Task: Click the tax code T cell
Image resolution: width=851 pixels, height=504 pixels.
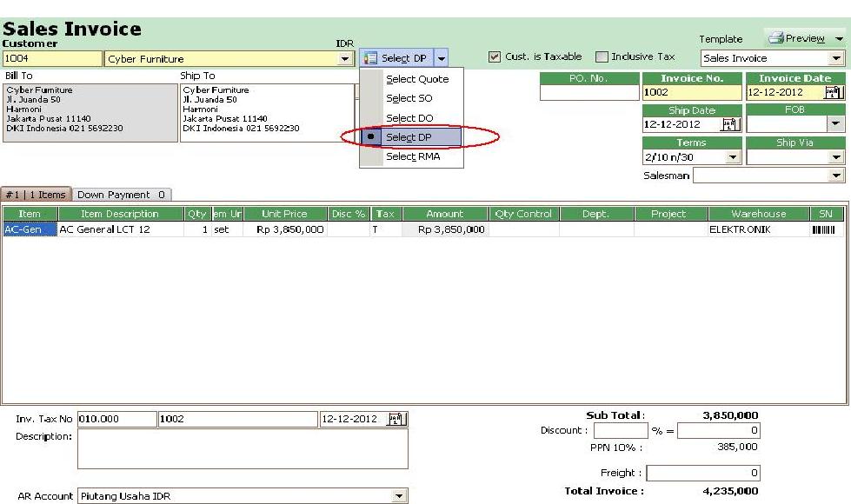Action: 386,229
